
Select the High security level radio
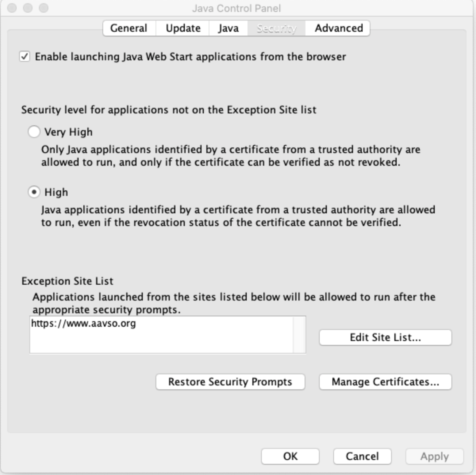coord(34,192)
